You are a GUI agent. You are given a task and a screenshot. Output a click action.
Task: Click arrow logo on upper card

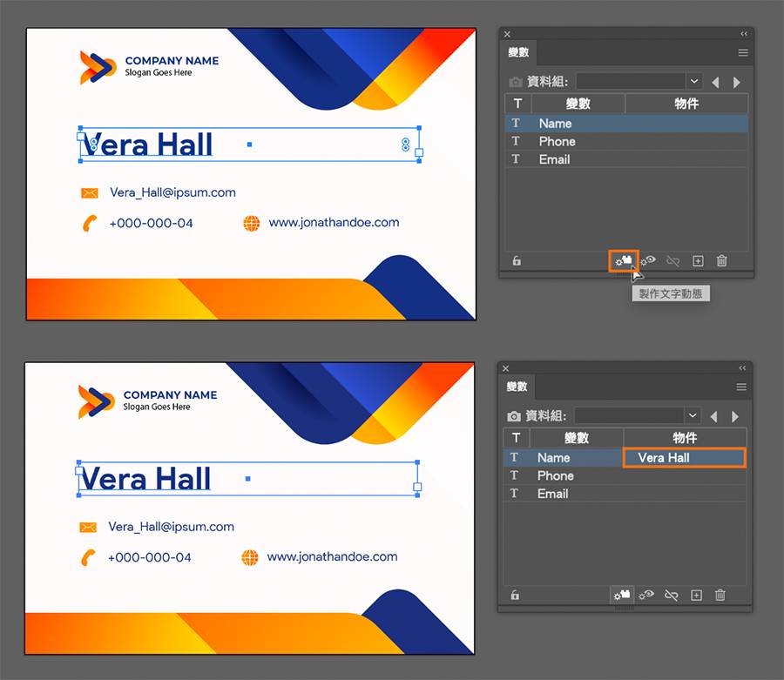pos(98,67)
